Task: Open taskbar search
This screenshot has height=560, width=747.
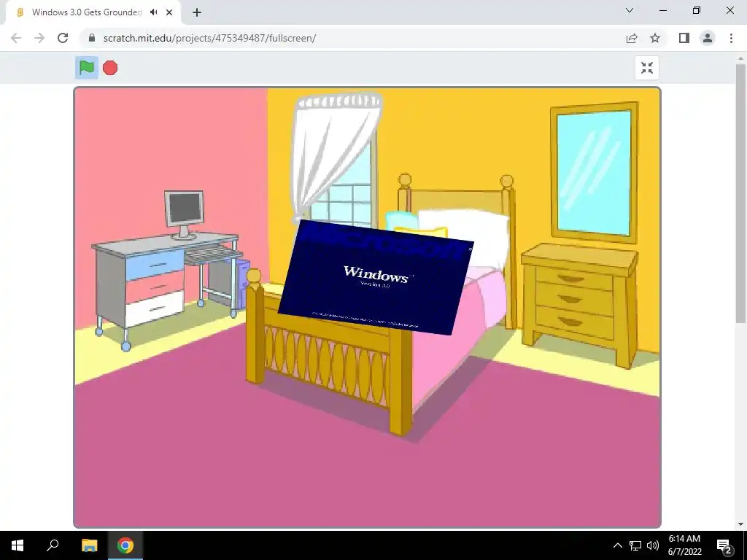Action: click(53, 545)
